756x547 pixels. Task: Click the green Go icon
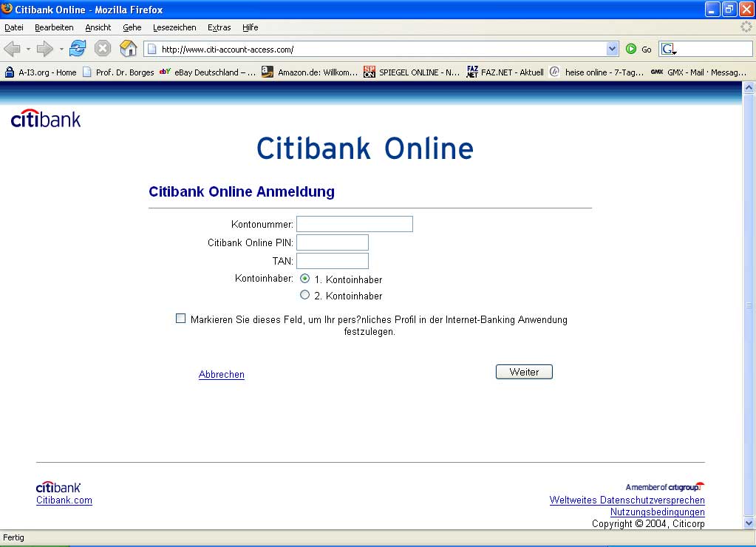630,49
